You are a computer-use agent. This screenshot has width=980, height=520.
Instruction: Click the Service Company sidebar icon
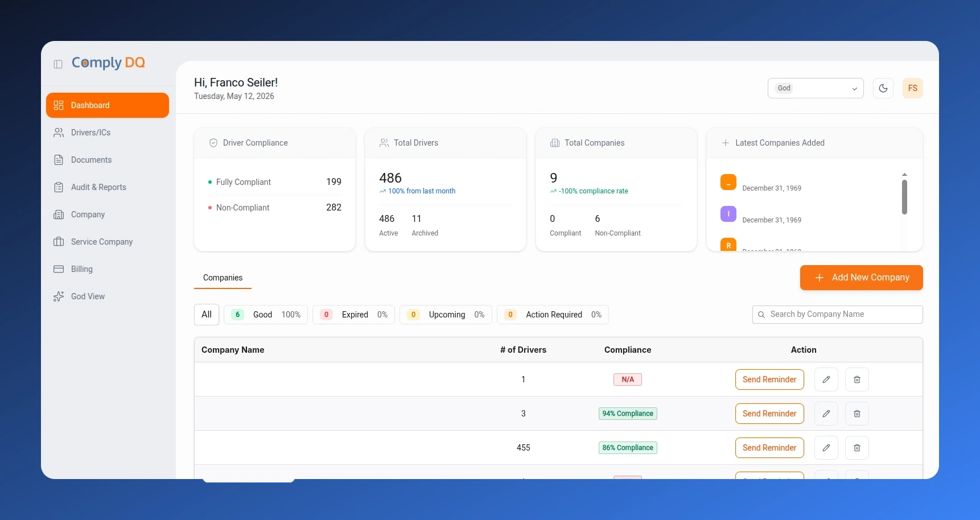[59, 242]
